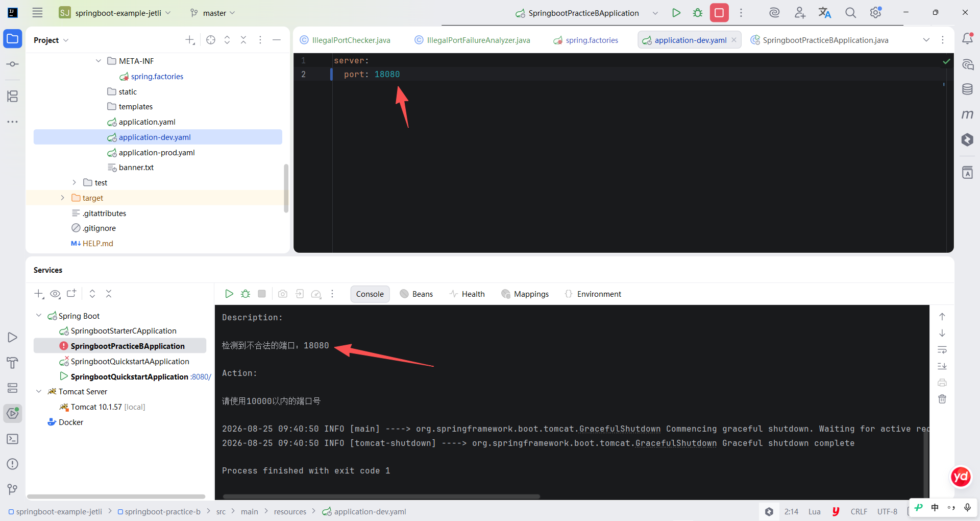Click GracefulShutdown link in main log line
Image resolution: width=980 pixels, height=521 pixels.
(620, 429)
